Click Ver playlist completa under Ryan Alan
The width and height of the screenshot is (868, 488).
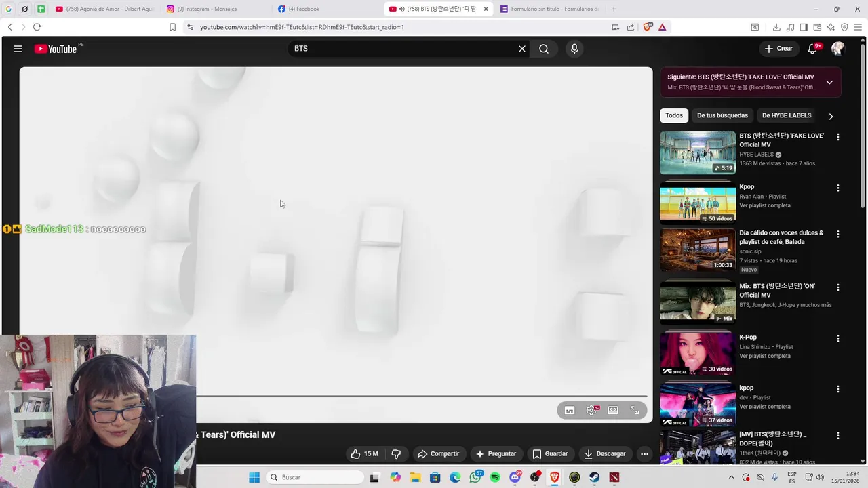[x=765, y=205]
